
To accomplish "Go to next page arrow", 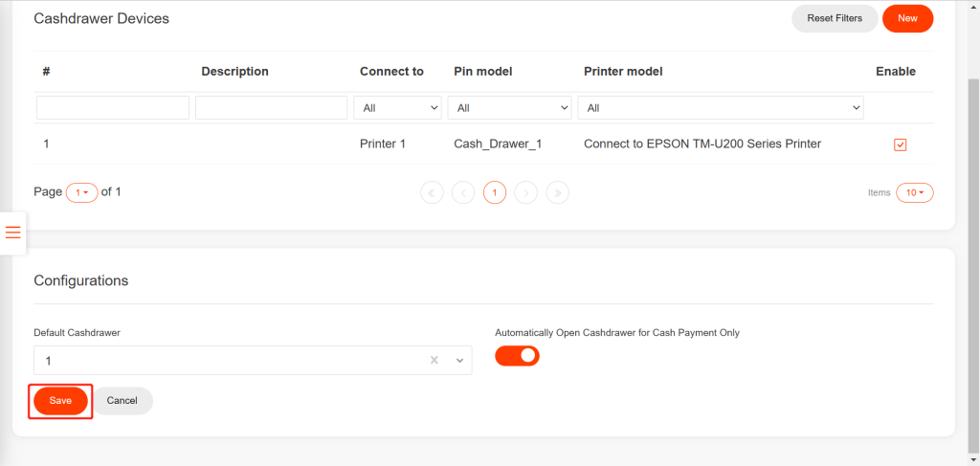I will coord(525,192).
